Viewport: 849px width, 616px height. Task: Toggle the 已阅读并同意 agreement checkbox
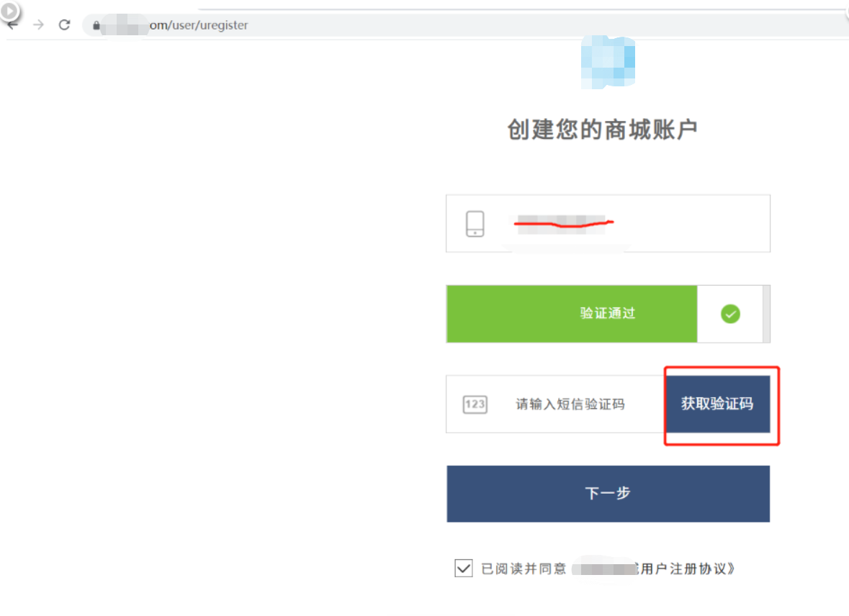(x=464, y=569)
